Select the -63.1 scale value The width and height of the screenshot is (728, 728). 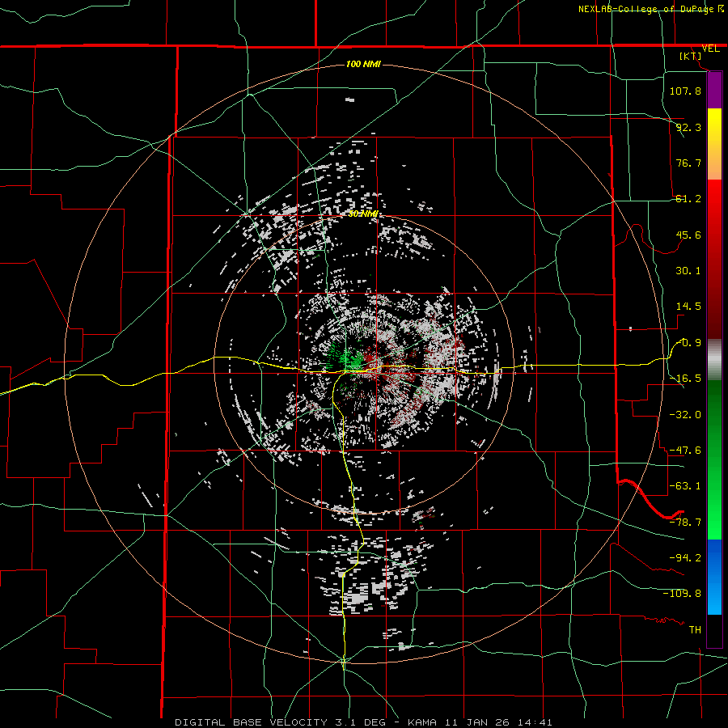(685, 486)
